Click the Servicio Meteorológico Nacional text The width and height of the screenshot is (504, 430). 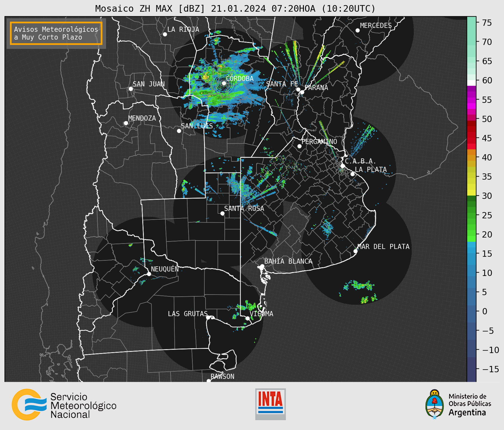[x=83, y=406]
